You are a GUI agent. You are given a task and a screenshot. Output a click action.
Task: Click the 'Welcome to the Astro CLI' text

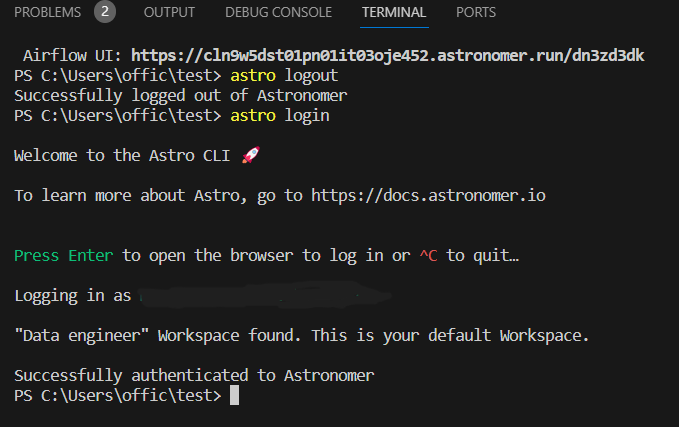coord(122,155)
